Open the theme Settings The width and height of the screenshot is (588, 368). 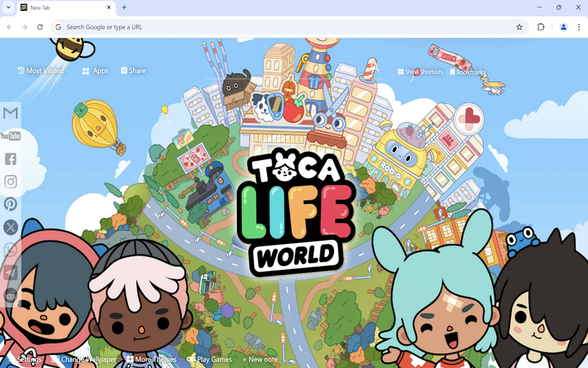pos(25,359)
